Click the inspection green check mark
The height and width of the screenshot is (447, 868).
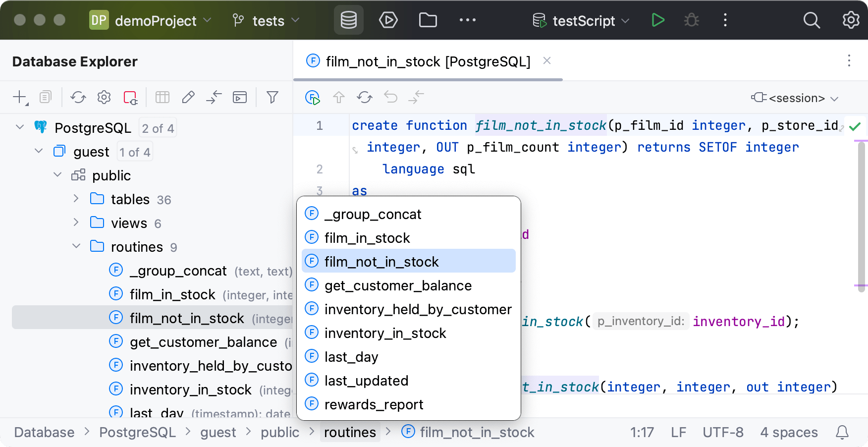[855, 126]
